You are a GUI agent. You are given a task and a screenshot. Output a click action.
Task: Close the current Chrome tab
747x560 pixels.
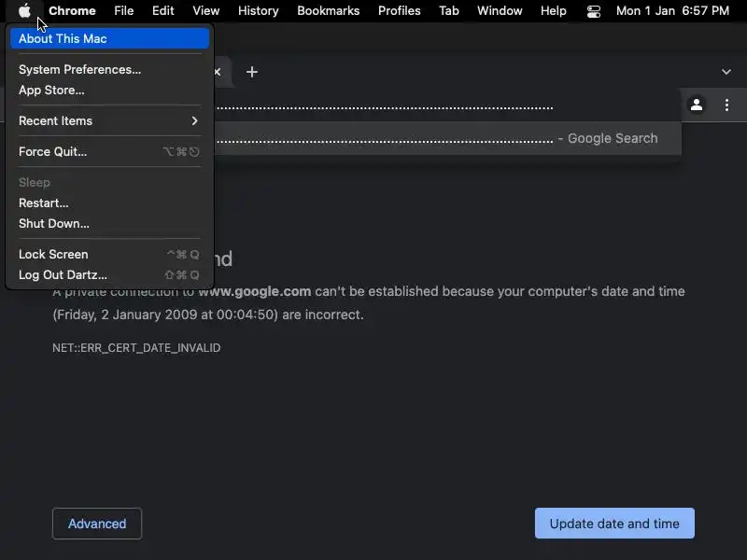(x=218, y=72)
